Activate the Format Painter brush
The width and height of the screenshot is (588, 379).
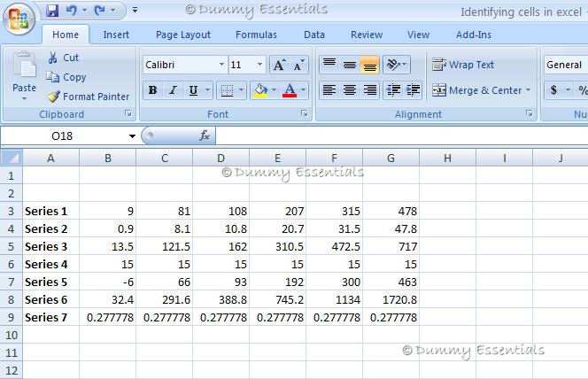pos(89,97)
